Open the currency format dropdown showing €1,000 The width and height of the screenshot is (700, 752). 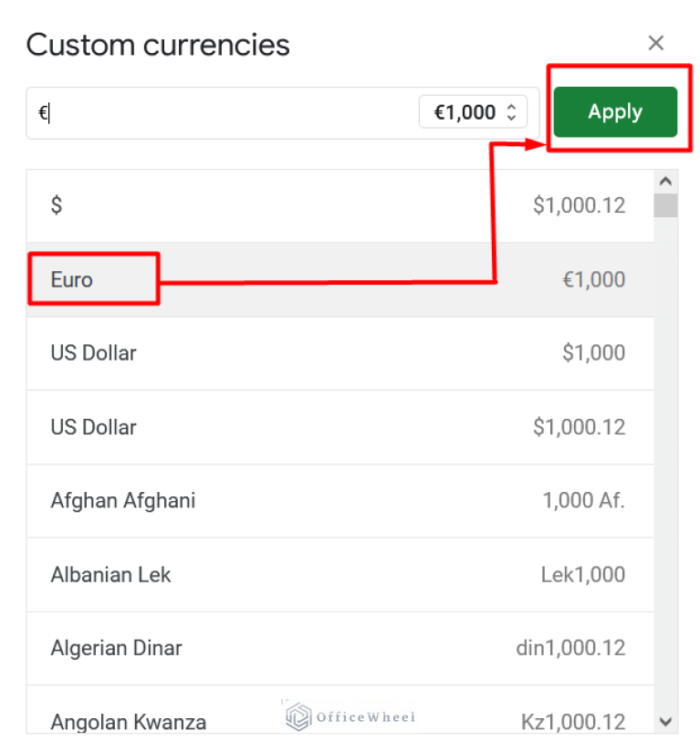[471, 111]
